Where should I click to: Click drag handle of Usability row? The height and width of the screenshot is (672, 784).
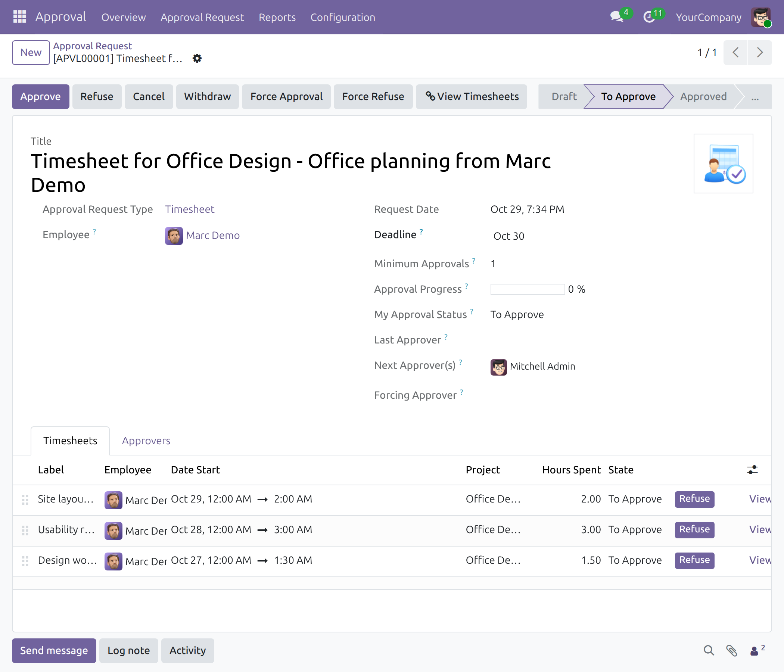click(25, 530)
